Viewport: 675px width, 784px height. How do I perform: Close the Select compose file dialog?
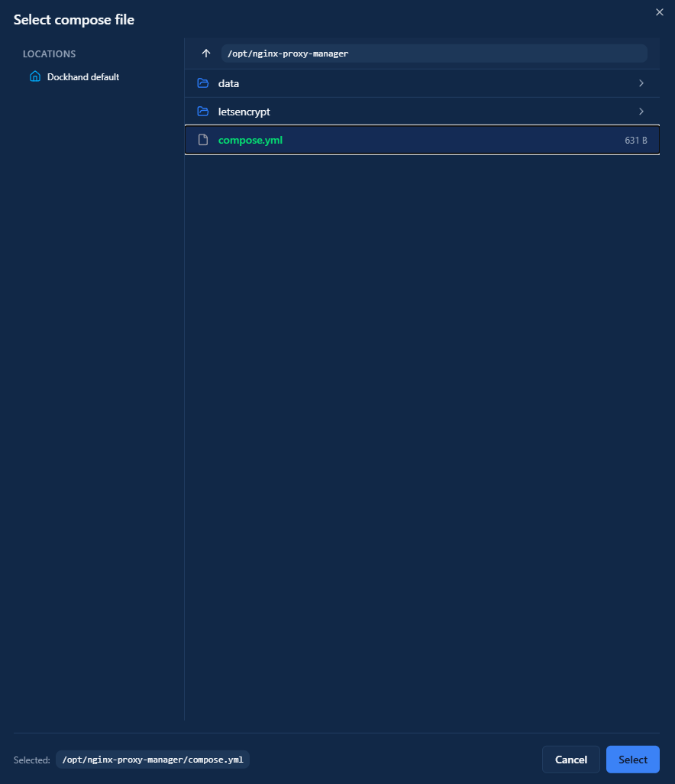(660, 12)
